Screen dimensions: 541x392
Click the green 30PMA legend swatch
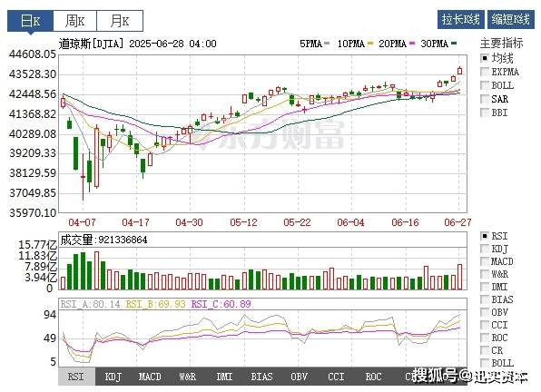tap(454, 44)
